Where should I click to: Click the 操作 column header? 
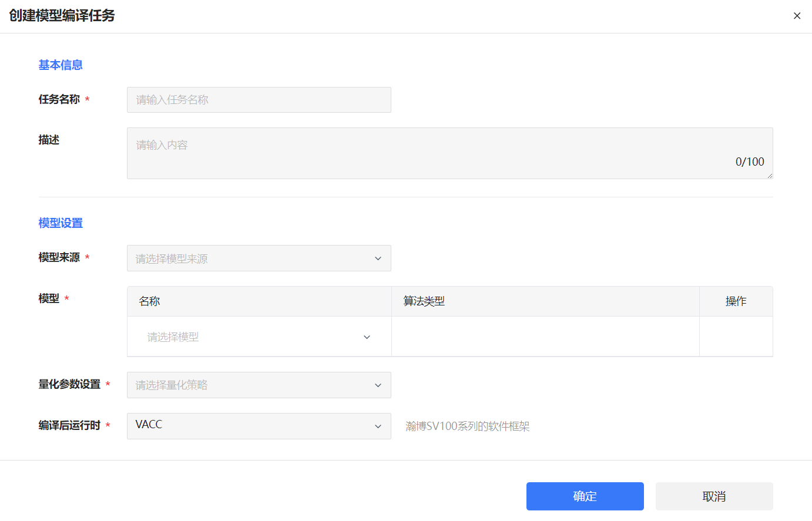pyautogui.click(x=736, y=301)
